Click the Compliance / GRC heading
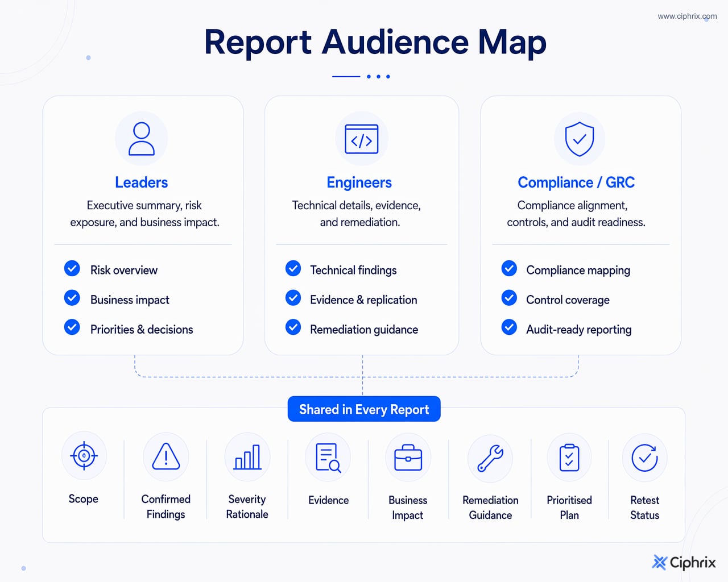The width and height of the screenshot is (728, 582). pos(576,182)
